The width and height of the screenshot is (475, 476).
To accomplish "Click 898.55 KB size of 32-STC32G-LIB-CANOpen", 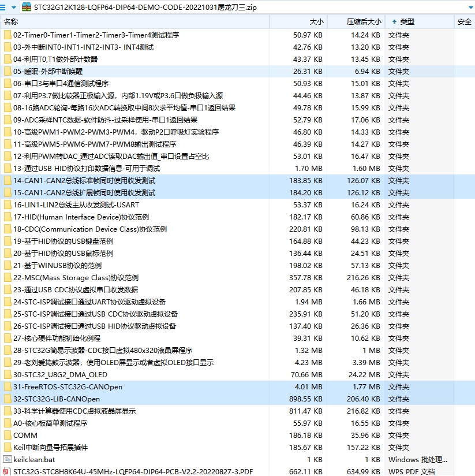I will 305,399.
